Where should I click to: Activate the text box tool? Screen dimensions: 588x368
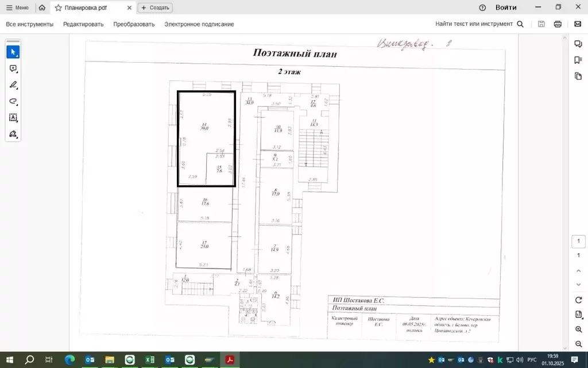pyautogui.click(x=13, y=118)
